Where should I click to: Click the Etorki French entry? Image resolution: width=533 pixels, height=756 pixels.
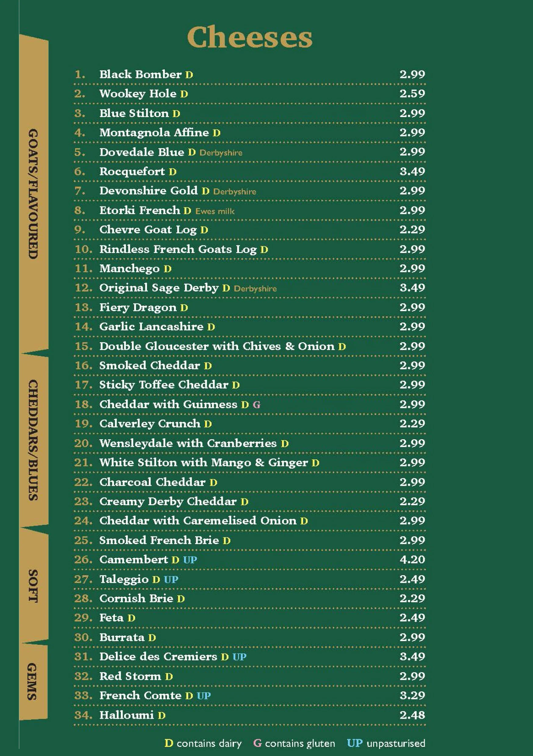(249, 210)
